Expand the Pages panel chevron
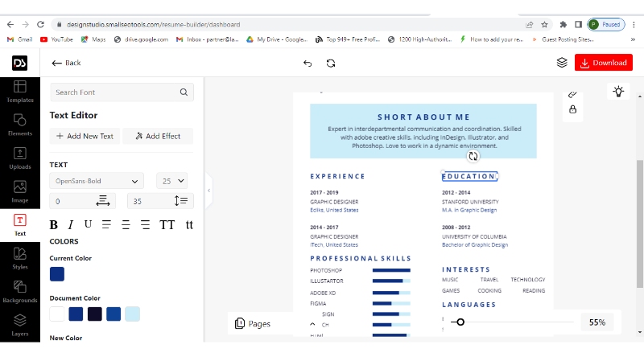The height and width of the screenshot is (361, 644). [312, 324]
